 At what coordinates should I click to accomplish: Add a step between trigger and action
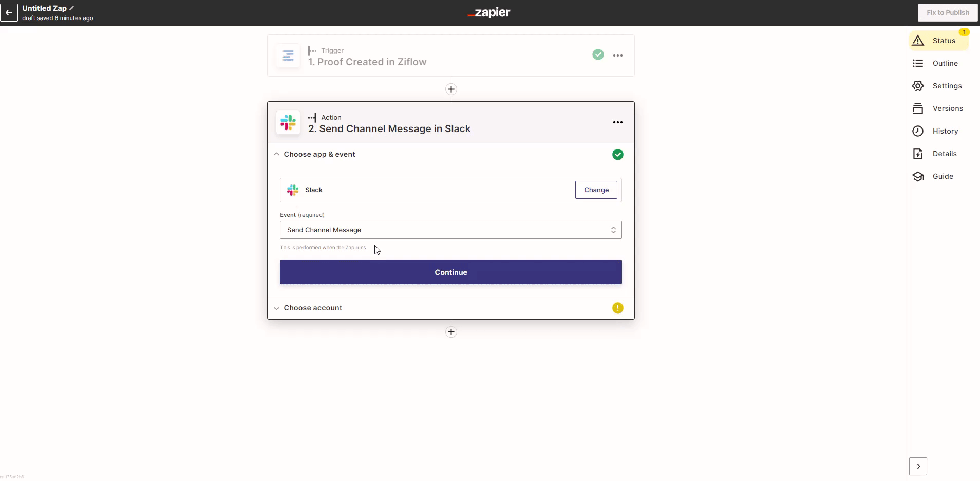(451, 89)
